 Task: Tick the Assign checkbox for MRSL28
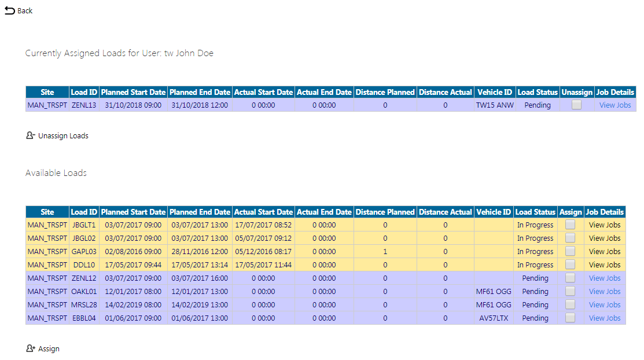570,304
